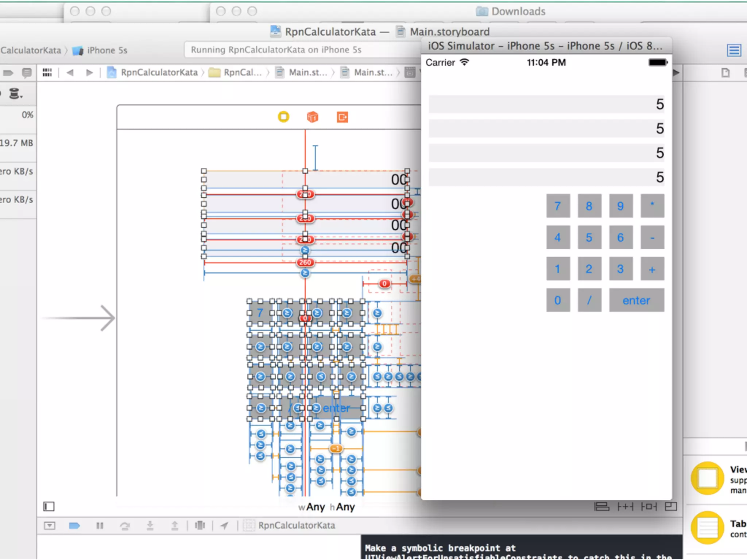Open the iPhone 5s scheme destination menu

click(107, 50)
